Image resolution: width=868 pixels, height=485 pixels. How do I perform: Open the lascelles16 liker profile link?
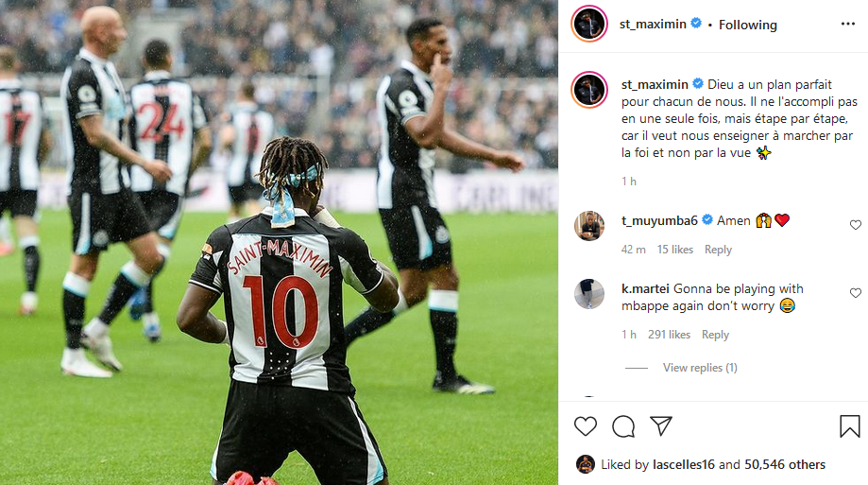pos(684,464)
